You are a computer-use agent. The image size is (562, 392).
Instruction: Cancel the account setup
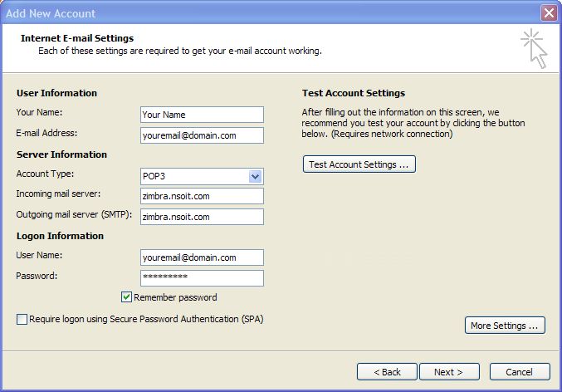(x=520, y=372)
